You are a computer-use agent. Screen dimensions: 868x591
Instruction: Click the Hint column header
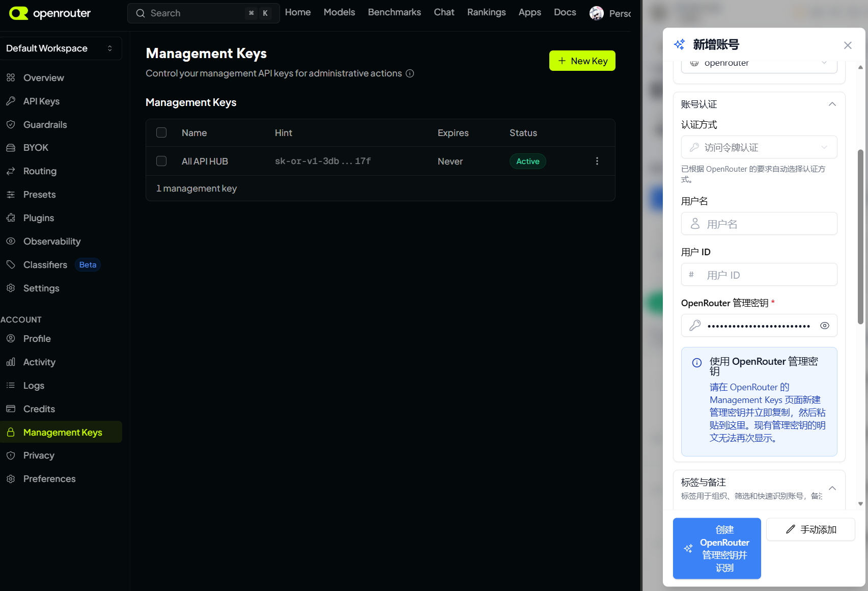284,132
